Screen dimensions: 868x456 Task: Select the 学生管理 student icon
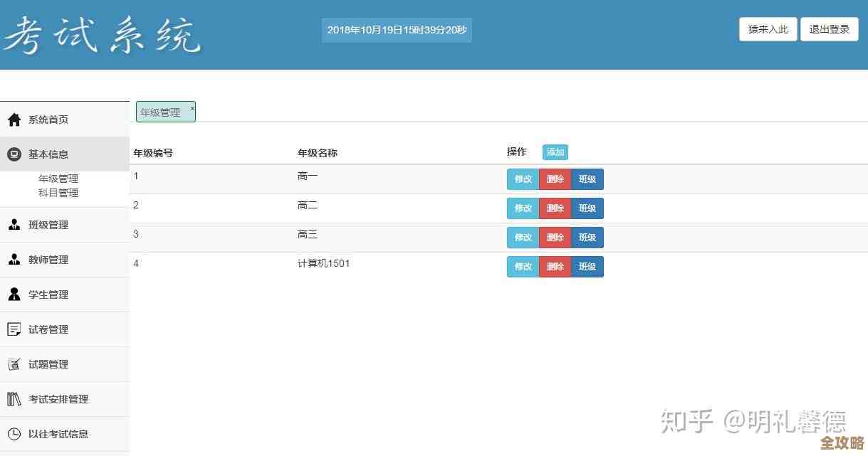[x=14, y=294]
